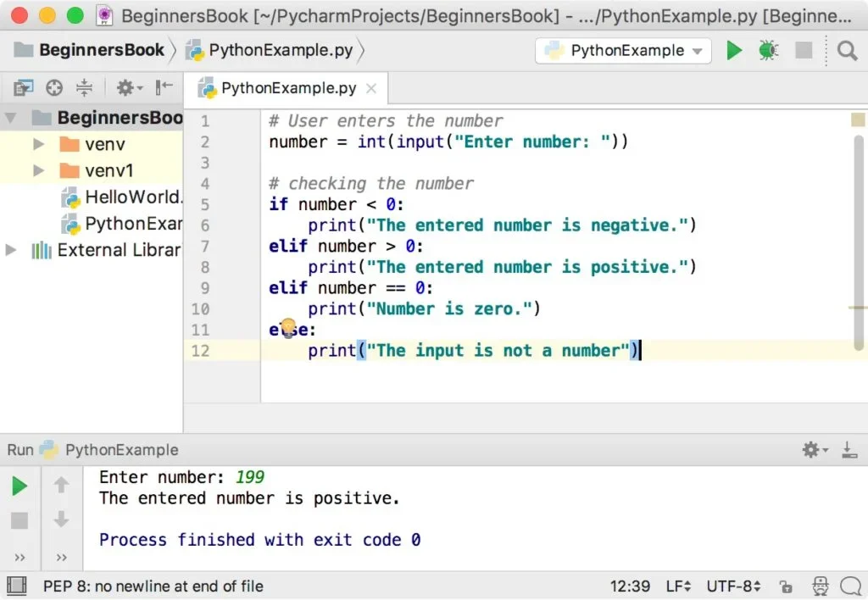This screenshot has height=600, width=868.
Task: Click the intention light bulb icon on line 11
Action: coord(288,328)
